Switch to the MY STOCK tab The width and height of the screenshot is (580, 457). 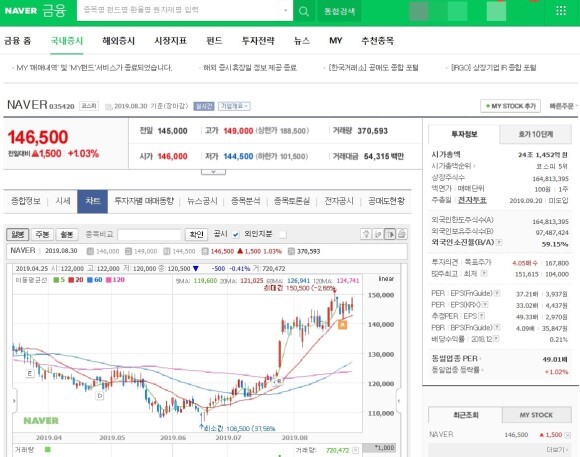pyautogui.click(x=536, y=415)
